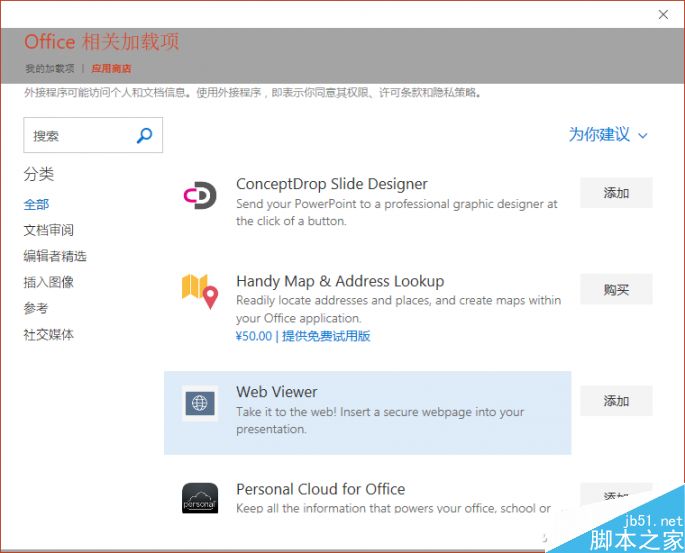Image resolution: width=685 pixels, height=553 pixels.
Task: Open the ¥50.00 free trial link
Action: tap(303, 336)
